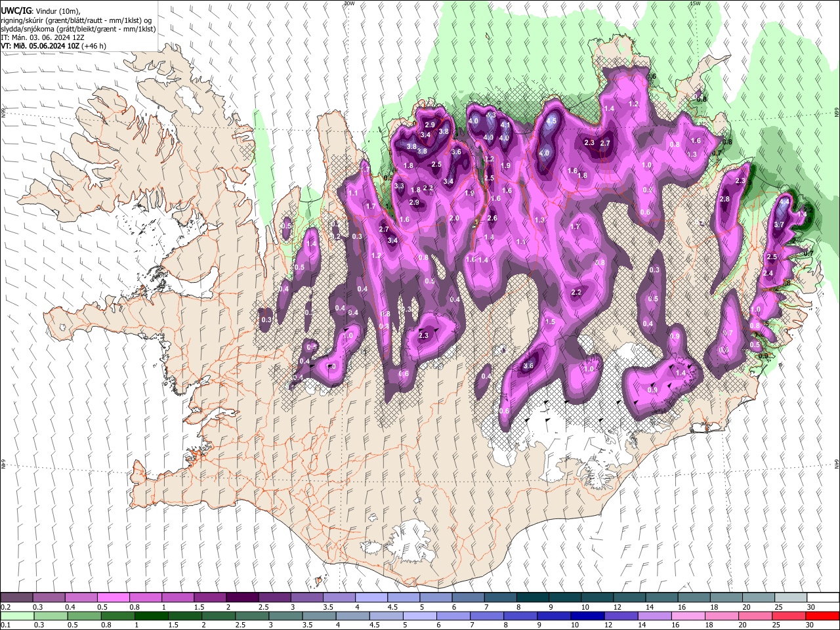Click the violet 12 swatch in lower legend row
The width and height of the screenshot is (840, 630).
[x=621, y=616]
